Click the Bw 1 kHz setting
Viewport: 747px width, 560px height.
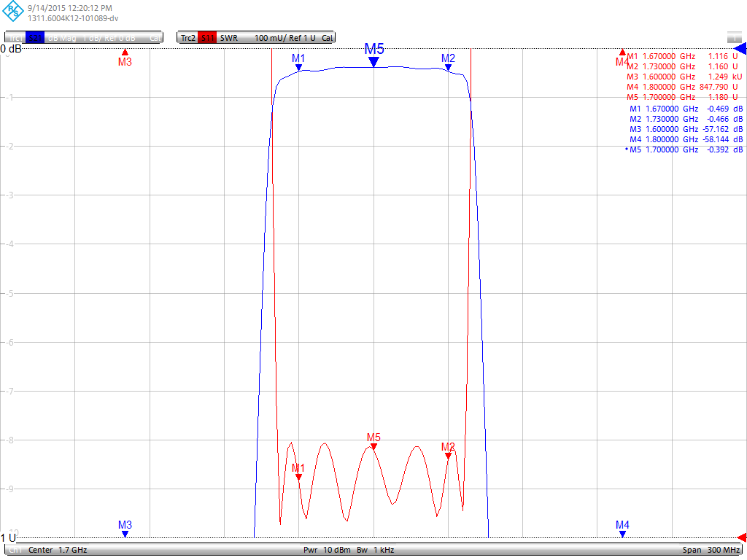376,550
